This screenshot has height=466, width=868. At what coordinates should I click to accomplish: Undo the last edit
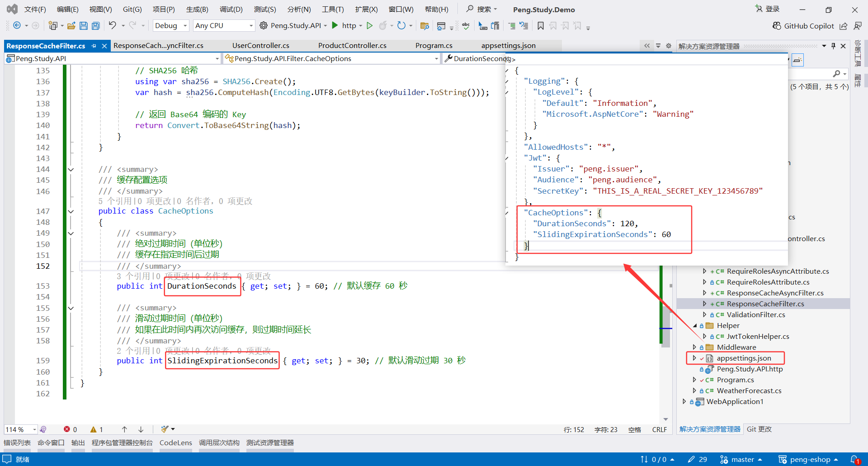[x=112, y=25]
